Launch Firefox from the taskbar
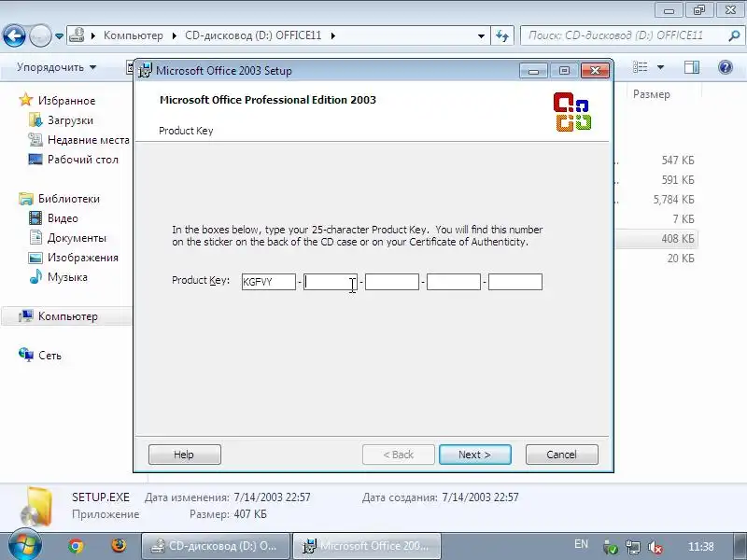This screenshot has width=747, height=560. pyautogui.click(x=119, y=546)
